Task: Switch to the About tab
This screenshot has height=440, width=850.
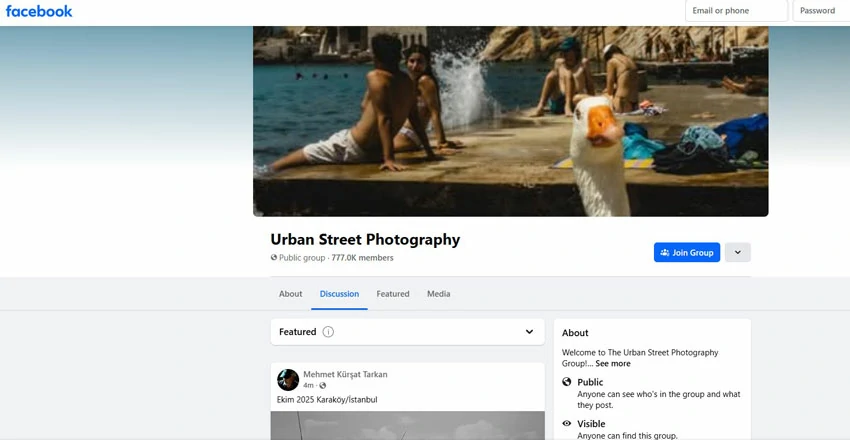Action: [290, 294]
